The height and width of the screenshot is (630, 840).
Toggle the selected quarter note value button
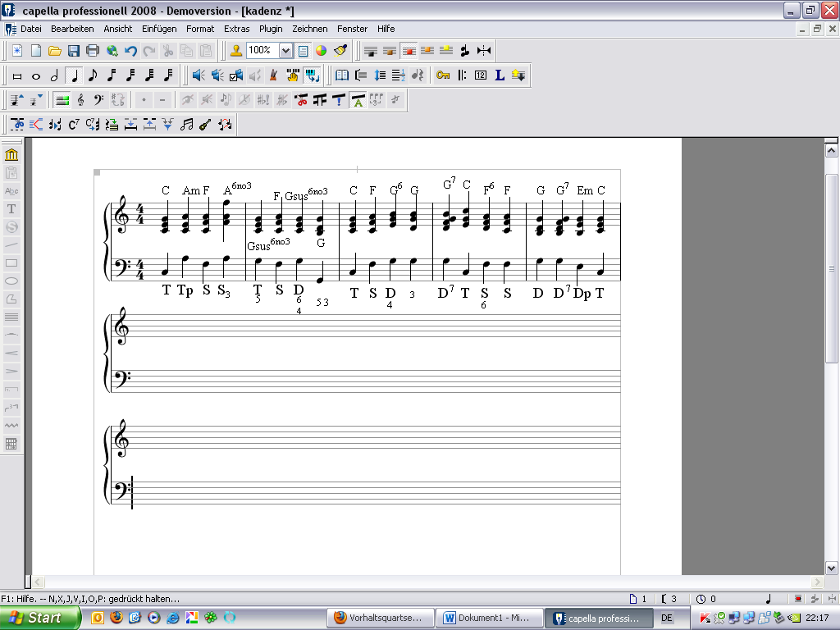74,75
